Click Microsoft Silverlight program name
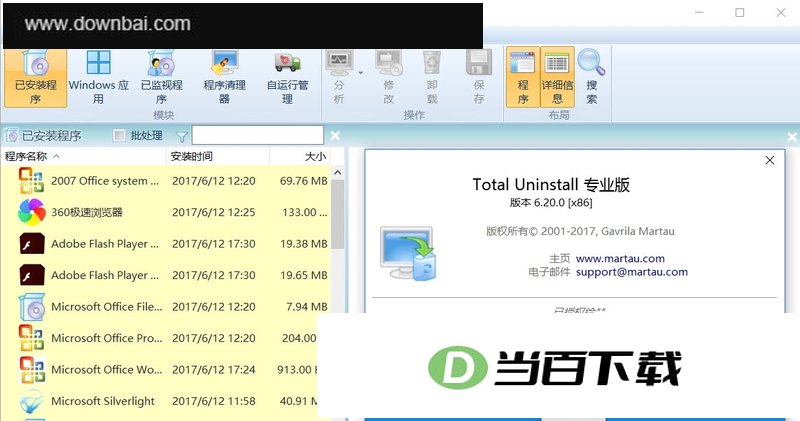This screenshot has width=800, height=421. pyautogui.click(x=103, y=401)
